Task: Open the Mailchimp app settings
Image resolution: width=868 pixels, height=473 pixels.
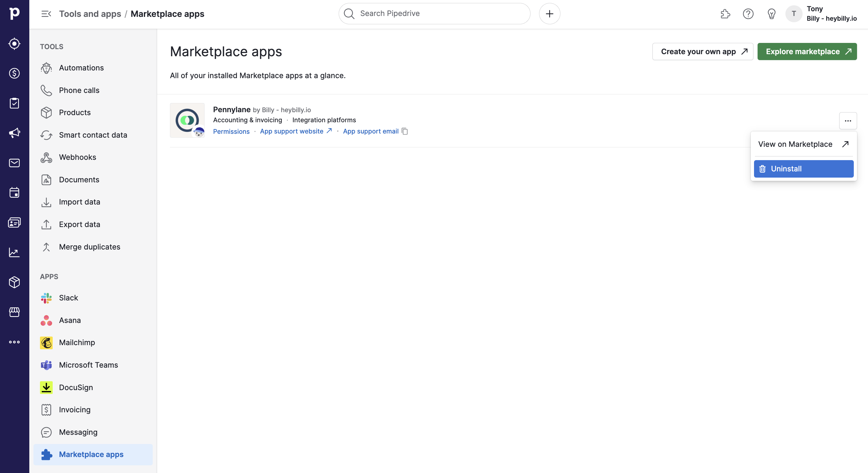Action: click(x=93, y=343)
